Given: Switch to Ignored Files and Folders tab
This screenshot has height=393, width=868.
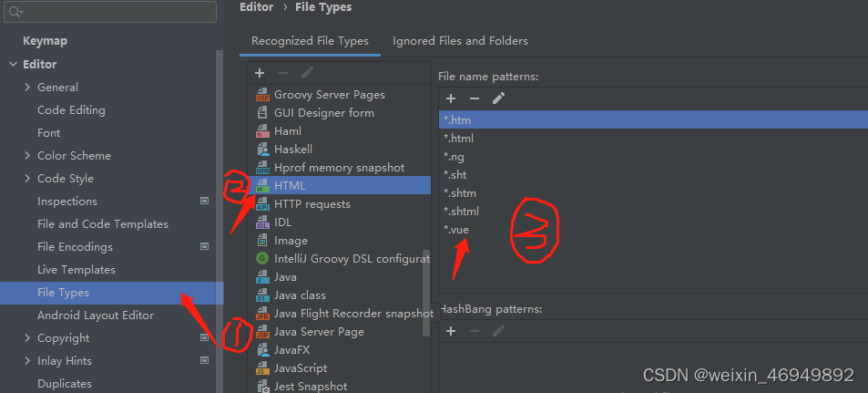Looking at the screenshot, I should [x=460, y=41].
